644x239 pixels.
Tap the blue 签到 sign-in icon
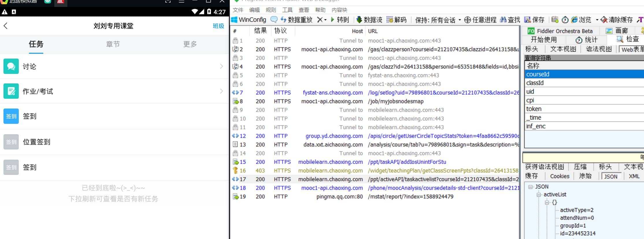(x=11, y=116)
